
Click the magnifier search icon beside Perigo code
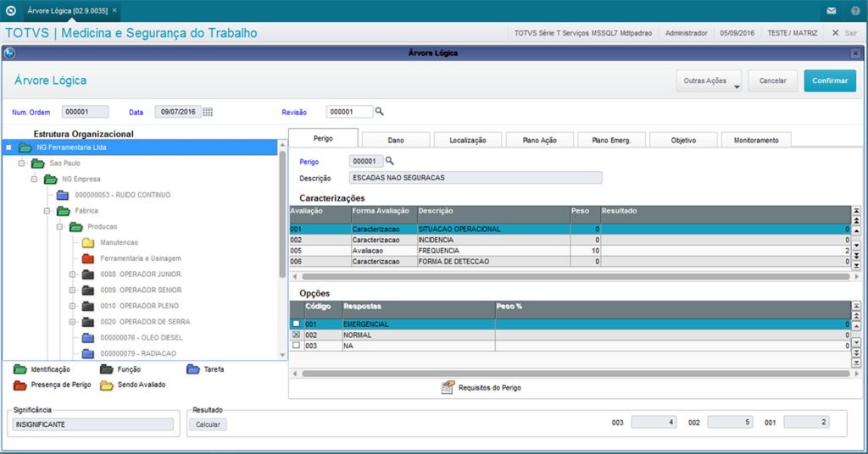[x=390, y=161]
